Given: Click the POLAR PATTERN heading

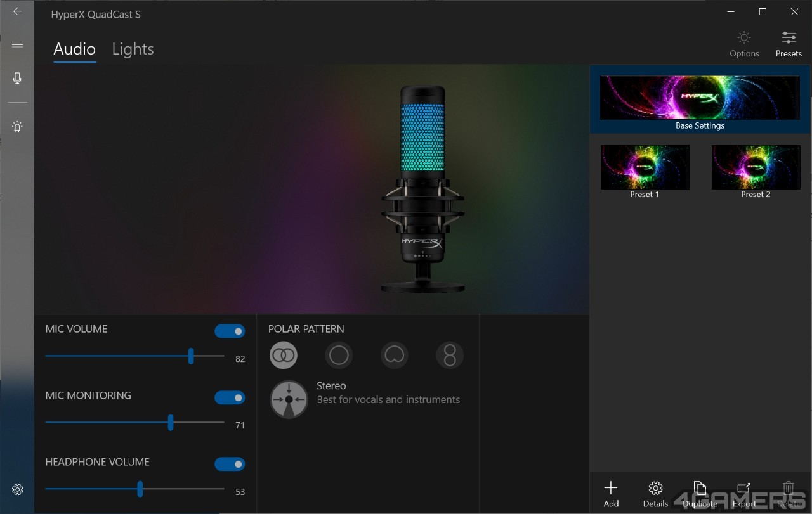Looking at the screenshot, I should click(306, 329).
